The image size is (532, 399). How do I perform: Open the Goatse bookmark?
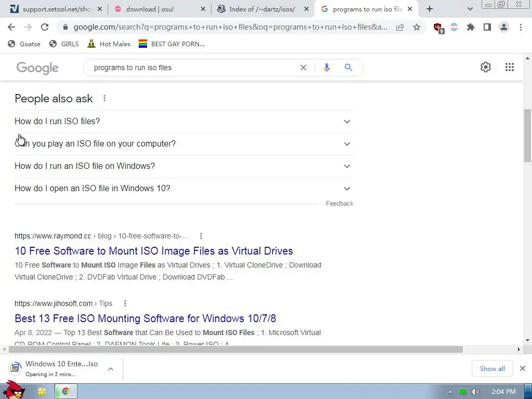[x=24, y=44]
